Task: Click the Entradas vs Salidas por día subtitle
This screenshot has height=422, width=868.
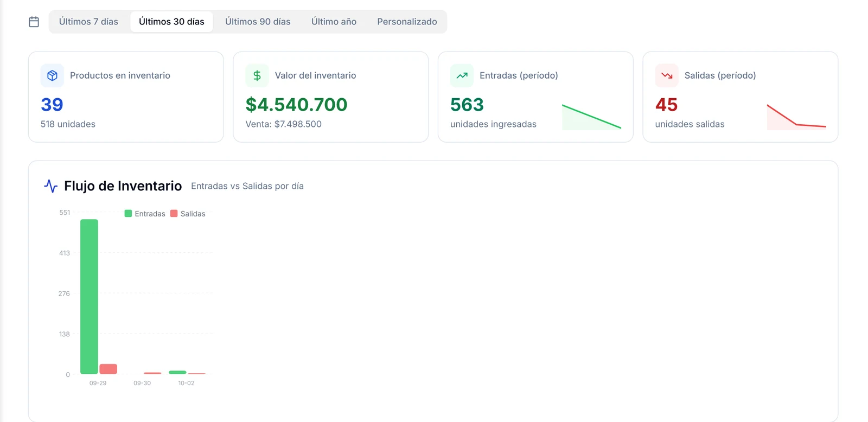Action: (x=247, y=186)
